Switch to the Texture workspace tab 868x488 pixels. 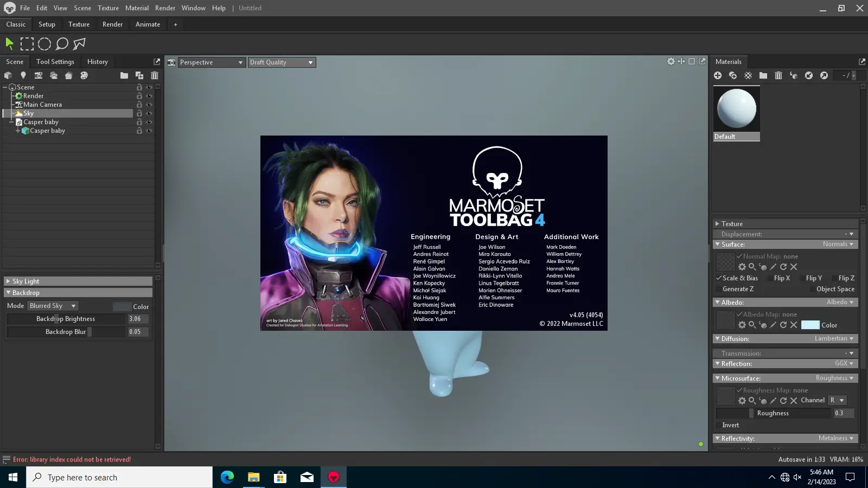pos(79,24)
